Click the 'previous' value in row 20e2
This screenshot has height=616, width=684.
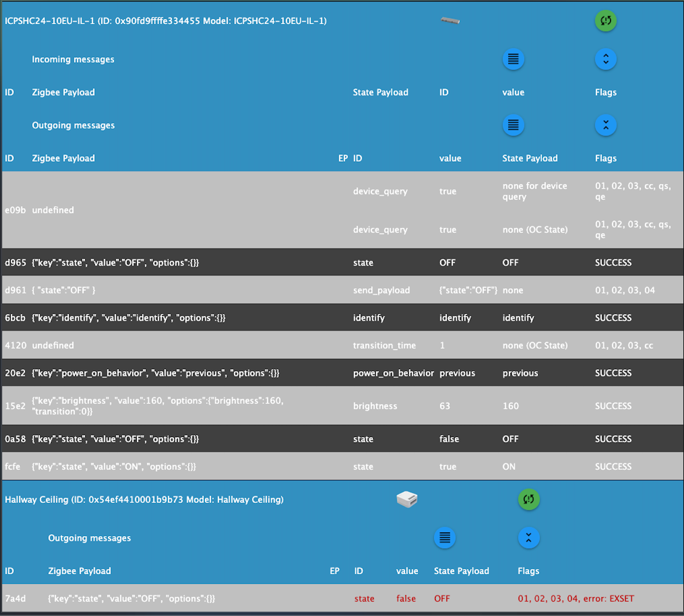pos(457,373)
